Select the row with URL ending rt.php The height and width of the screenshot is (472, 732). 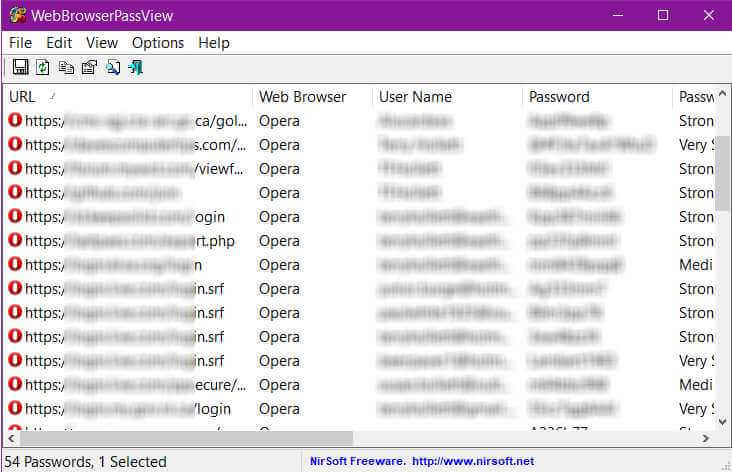pos(359,240)
